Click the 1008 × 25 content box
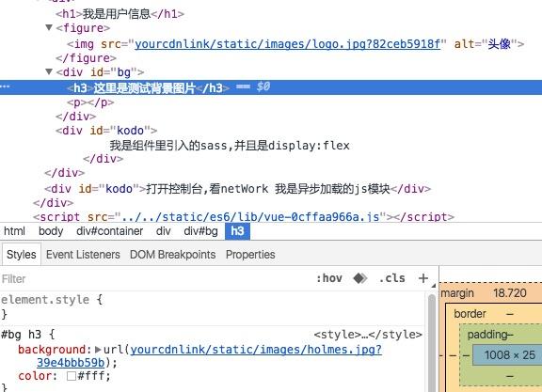The image size is (542, 392). click(507, 355)
